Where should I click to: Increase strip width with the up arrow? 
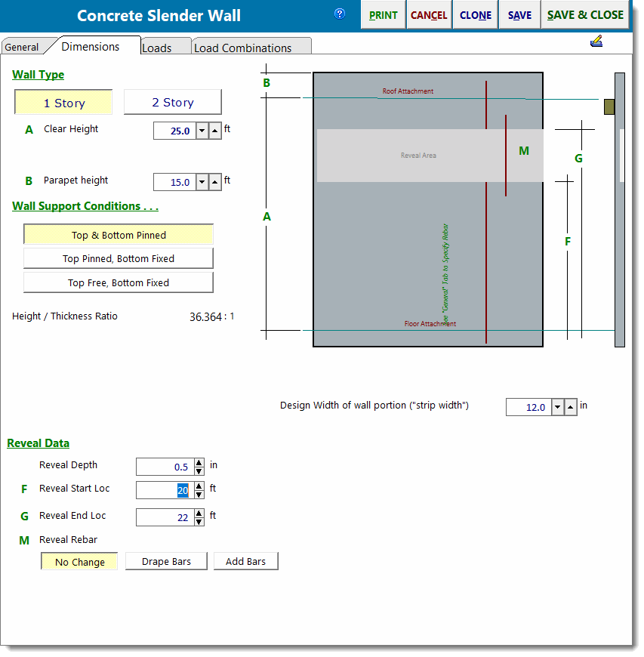(x=571, y=407)
